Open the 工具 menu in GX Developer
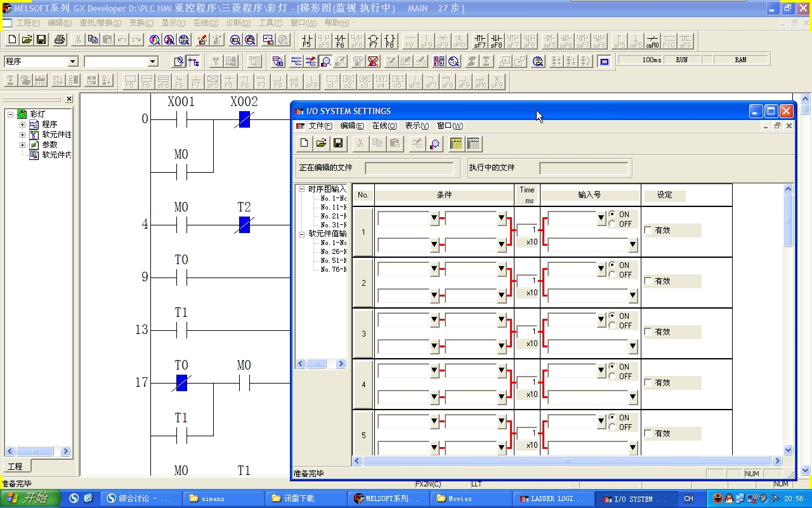The image size is (812, 508). [x=270, y=23]
